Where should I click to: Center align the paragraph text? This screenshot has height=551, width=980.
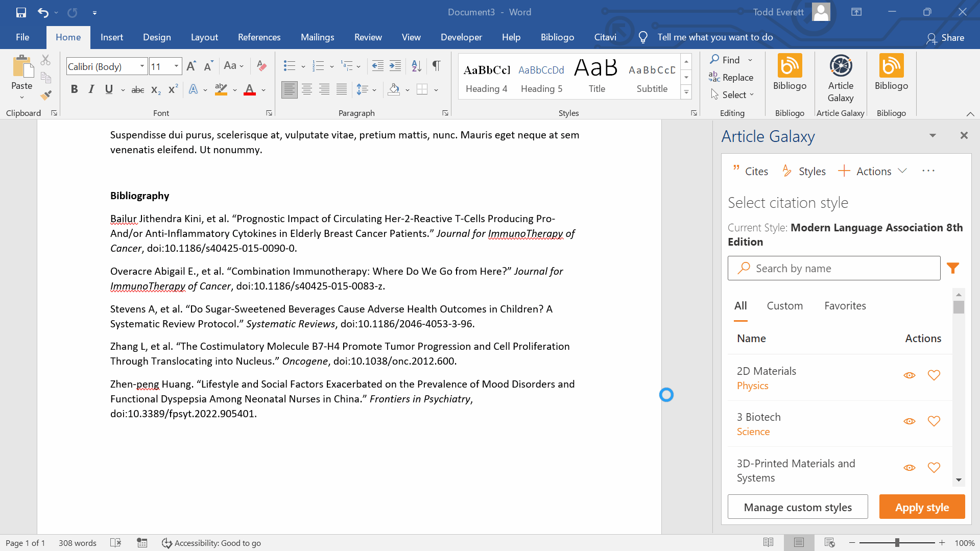click(x=307, y=90)
